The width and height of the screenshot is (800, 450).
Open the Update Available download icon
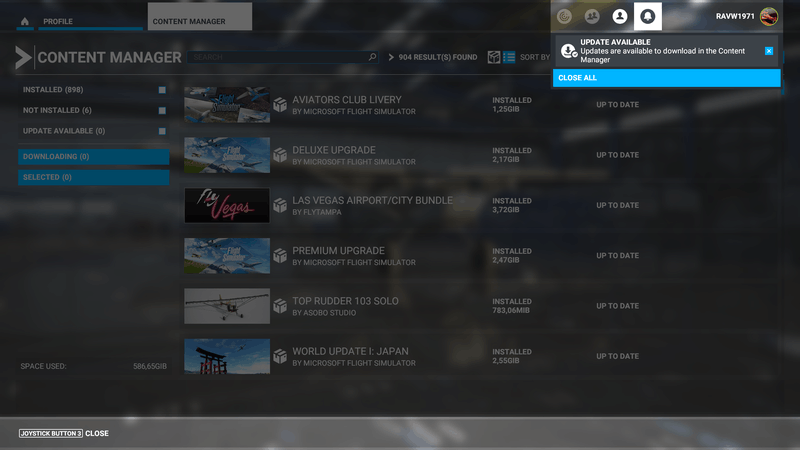(x=568, y=51)
